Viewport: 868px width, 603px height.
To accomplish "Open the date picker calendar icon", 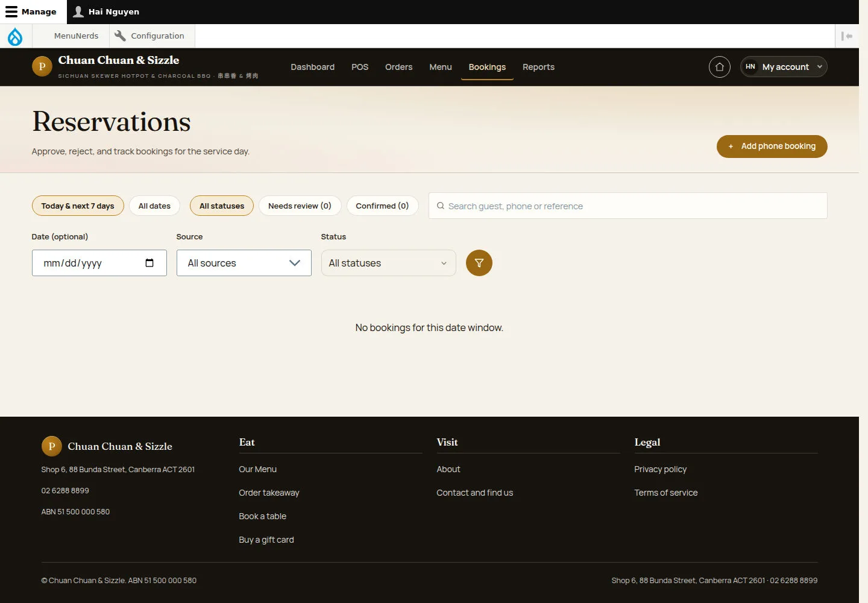I will pyautogui.click(x=149, y=263).
